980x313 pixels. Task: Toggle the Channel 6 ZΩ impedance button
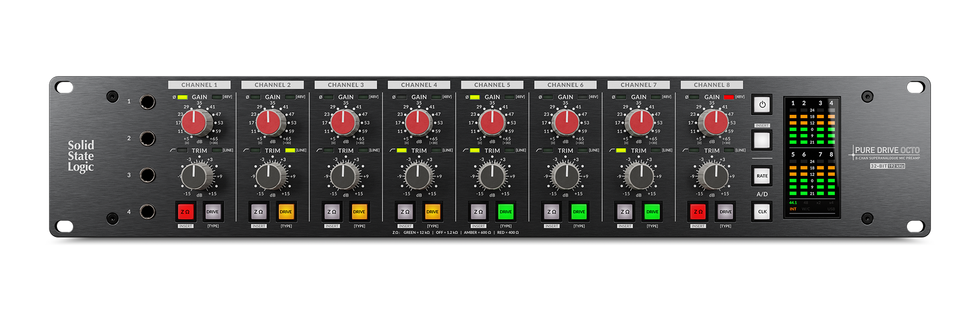551,212
